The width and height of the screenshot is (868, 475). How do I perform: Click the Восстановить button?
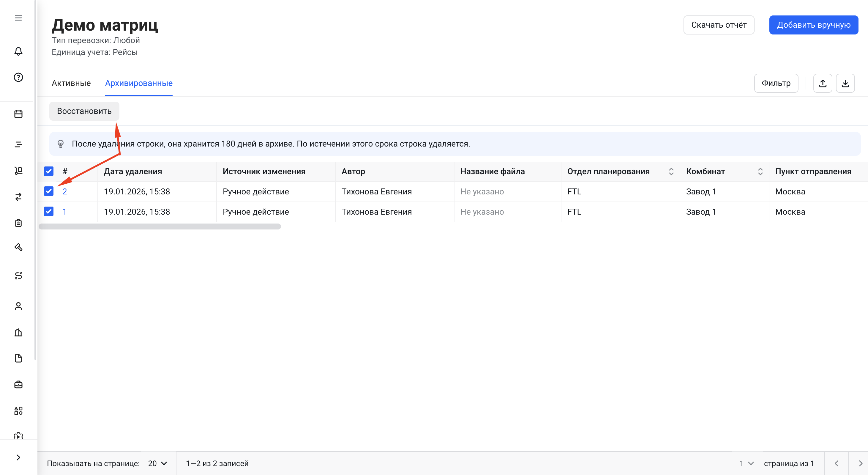click(x=84, y=111)
